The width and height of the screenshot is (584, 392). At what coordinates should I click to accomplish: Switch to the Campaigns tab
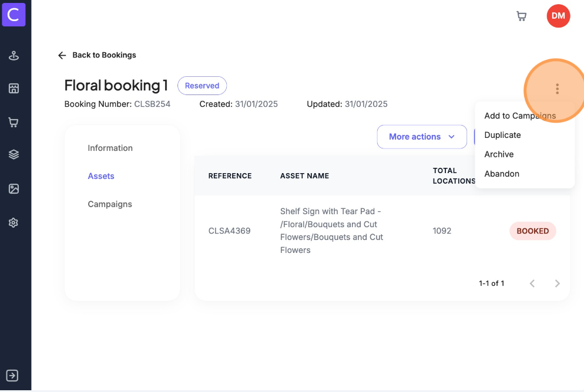(110, 204)
